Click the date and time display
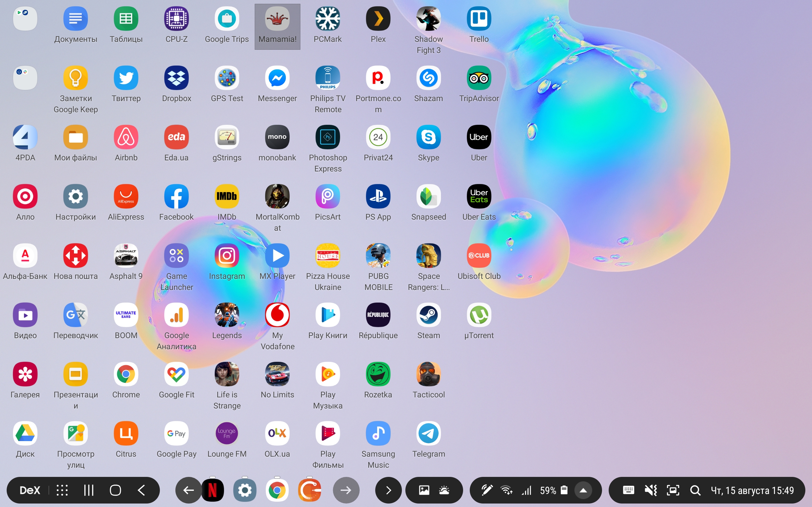812x507 pixels. click(752, 490)
